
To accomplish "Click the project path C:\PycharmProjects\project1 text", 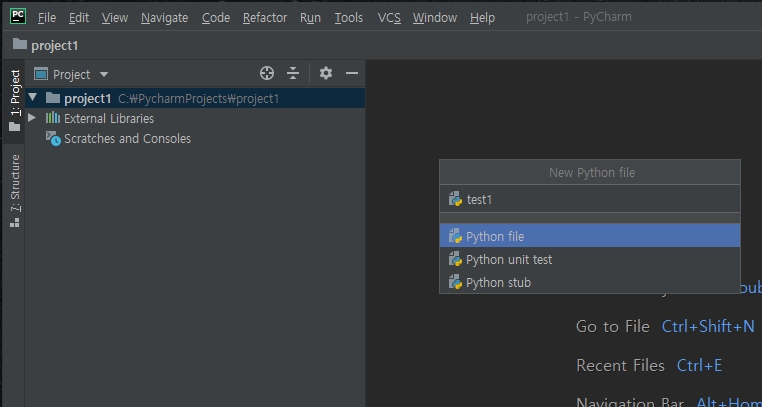I will (199, 99).
